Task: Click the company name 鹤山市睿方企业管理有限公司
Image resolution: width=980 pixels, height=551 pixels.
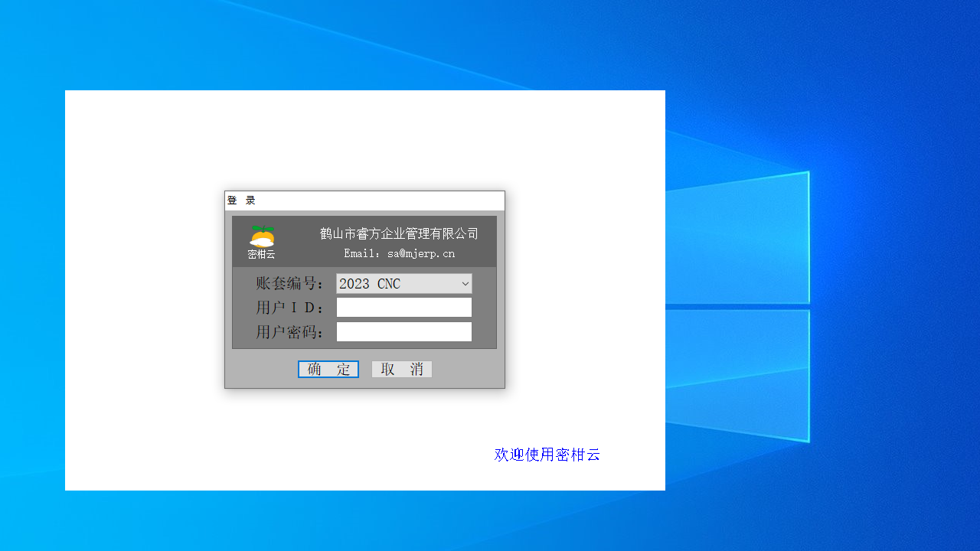Action: [x=397, y=233]
